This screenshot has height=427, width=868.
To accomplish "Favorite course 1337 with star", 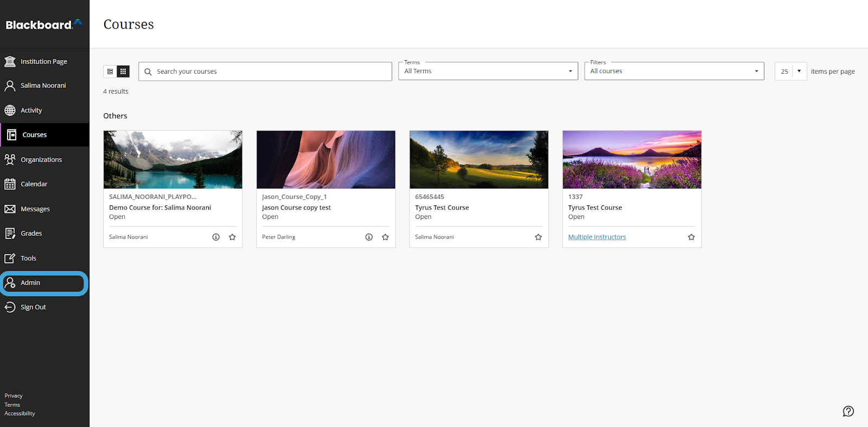I will (691, 237).
